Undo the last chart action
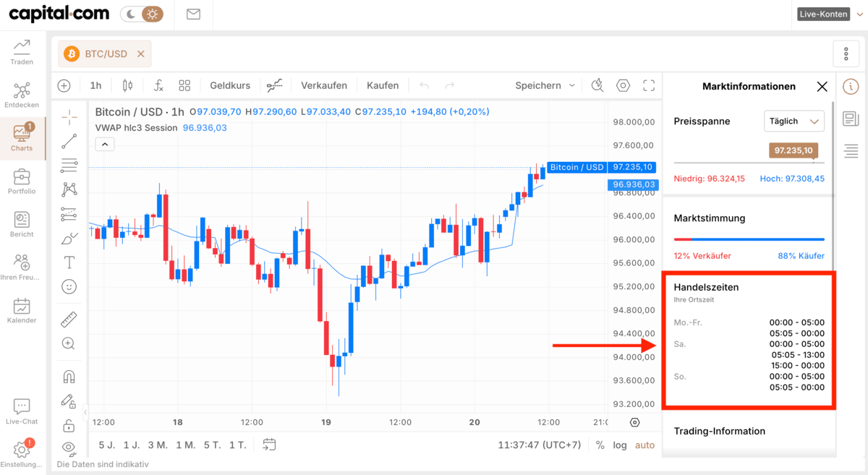The height and width of the screenshot is (475, 868). point(425,85)
